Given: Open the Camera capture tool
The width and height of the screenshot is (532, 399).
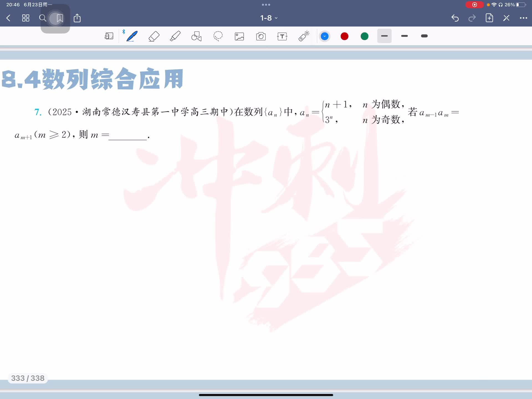Looking at the screenshot, I should 261,36.
